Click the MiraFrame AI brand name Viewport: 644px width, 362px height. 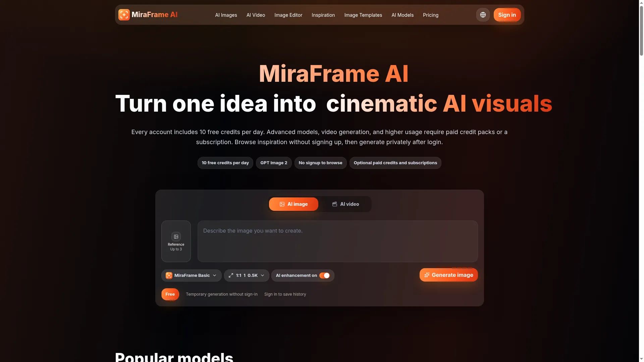[x=155, y=15]
